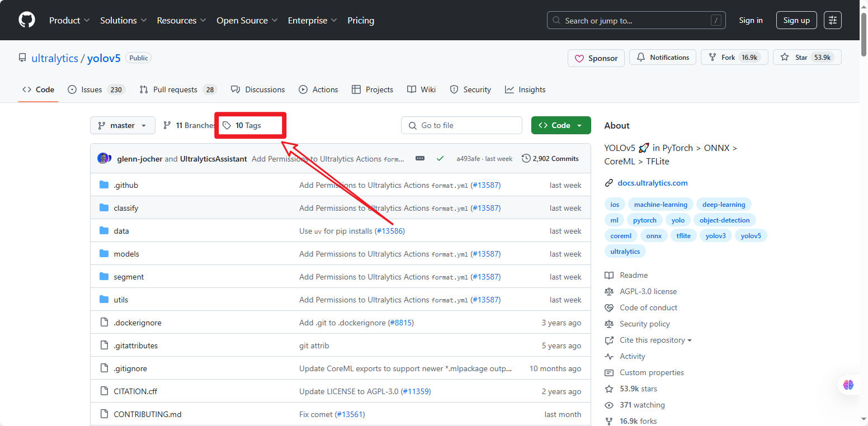Click the glenn-jocher avatar image
Screen dimensions: 868x426
point(103,158)
